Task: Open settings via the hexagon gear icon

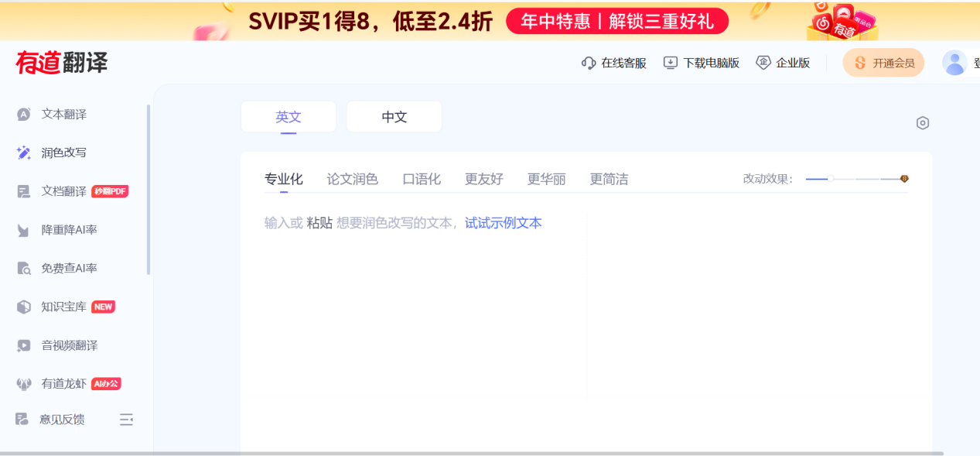Action: (x=922, y=123)
